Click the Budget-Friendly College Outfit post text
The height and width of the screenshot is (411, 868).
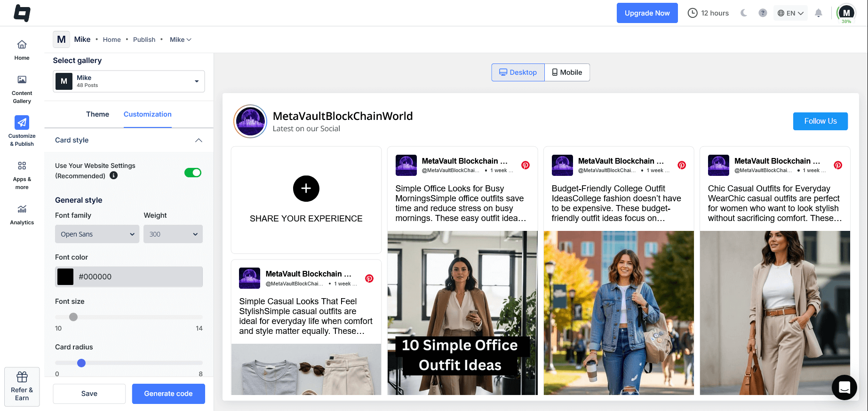click(x=616, y=203)
